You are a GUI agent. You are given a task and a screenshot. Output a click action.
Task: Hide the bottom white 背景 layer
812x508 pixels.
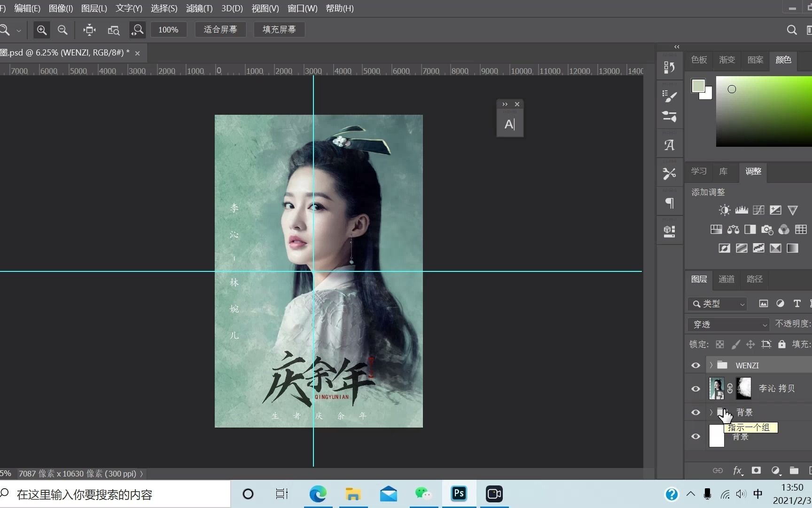pos(696,437)
